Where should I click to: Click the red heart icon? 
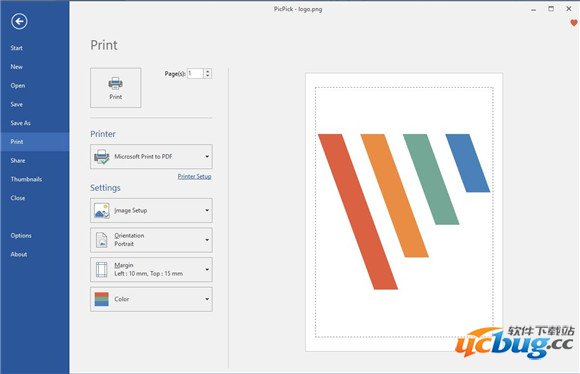pos(574,23)
